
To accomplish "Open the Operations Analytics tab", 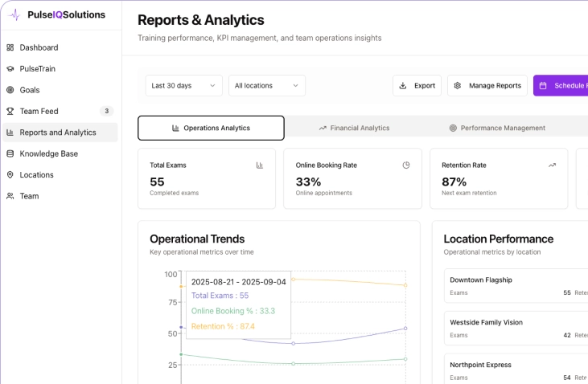I will pyautogui.click(x=211, y=128).
